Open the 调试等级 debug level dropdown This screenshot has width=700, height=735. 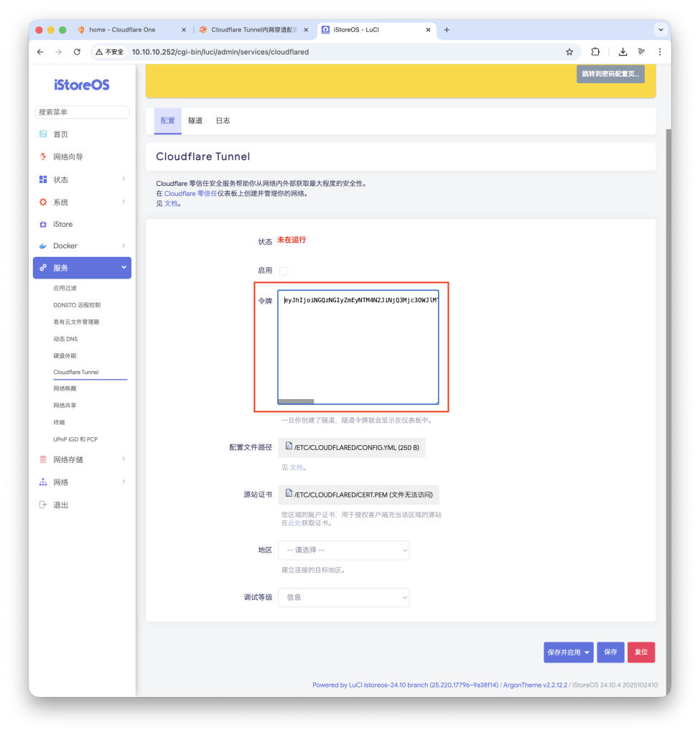343,597
